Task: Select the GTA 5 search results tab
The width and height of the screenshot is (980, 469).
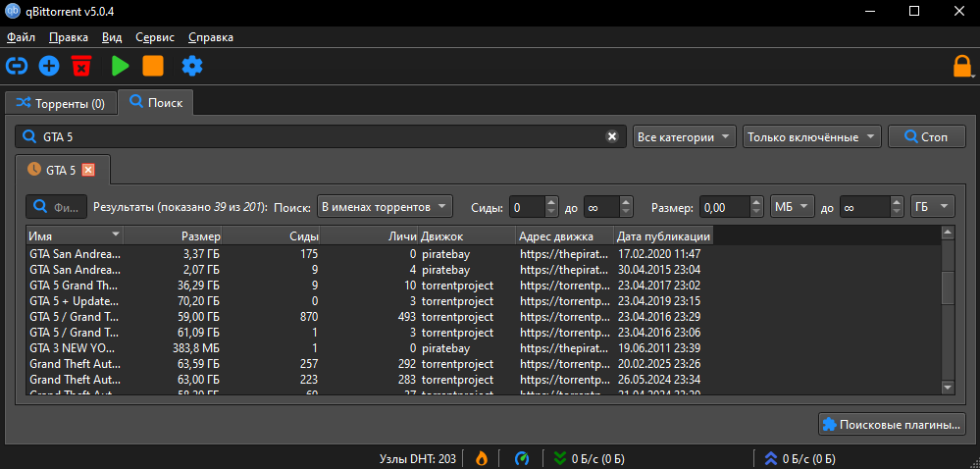Action: 63,170
